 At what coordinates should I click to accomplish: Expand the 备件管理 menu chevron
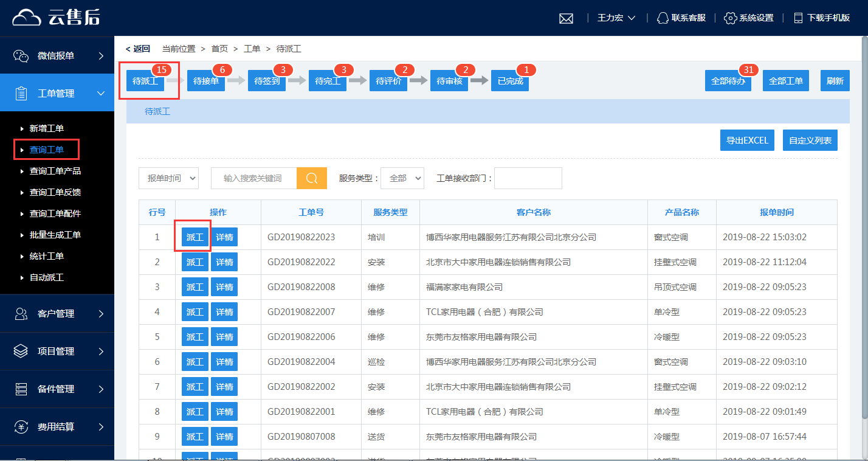point(101,389)
